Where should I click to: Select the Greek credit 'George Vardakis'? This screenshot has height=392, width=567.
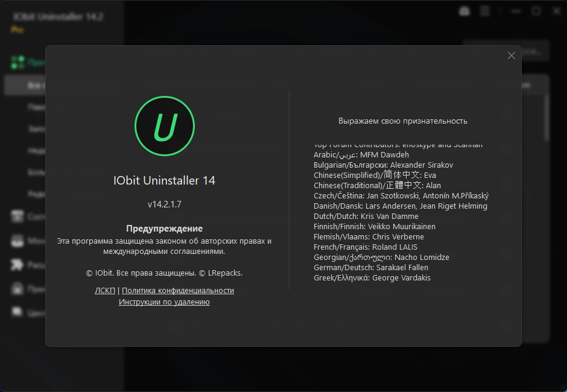(372, 278)
